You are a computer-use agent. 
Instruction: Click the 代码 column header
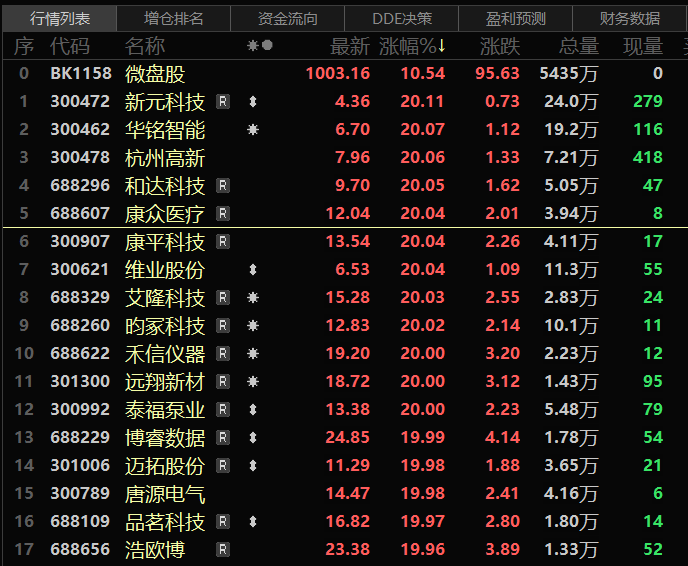click(x=70, y=46)
